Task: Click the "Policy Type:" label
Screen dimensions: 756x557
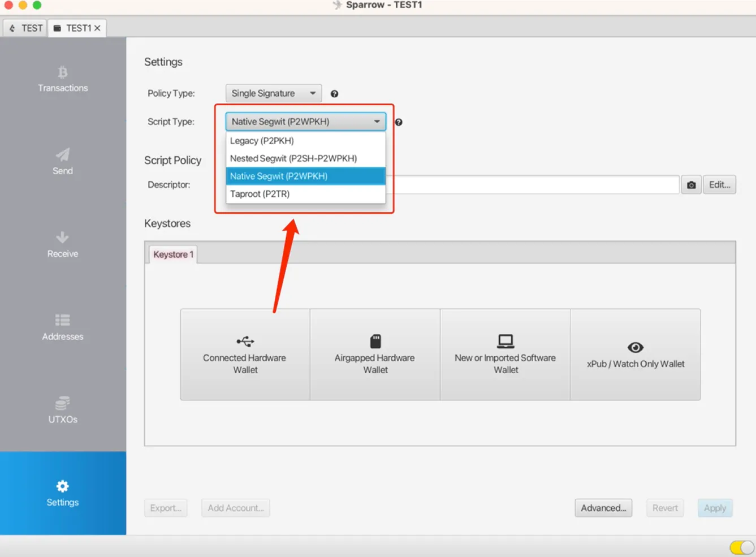Action: (171, 93)
